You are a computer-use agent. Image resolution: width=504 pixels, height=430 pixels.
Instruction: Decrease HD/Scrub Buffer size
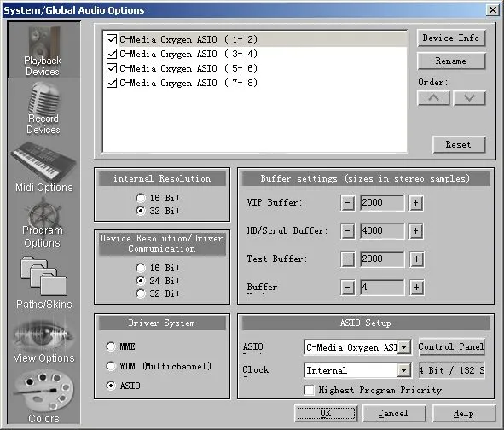[x=347, y=231]
